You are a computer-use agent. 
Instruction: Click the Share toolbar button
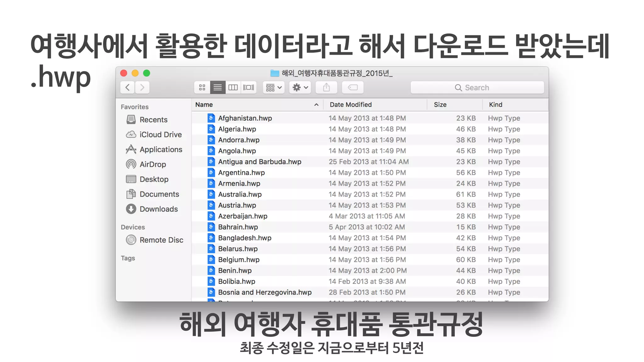pyautogui.click(x=326, y=87)
